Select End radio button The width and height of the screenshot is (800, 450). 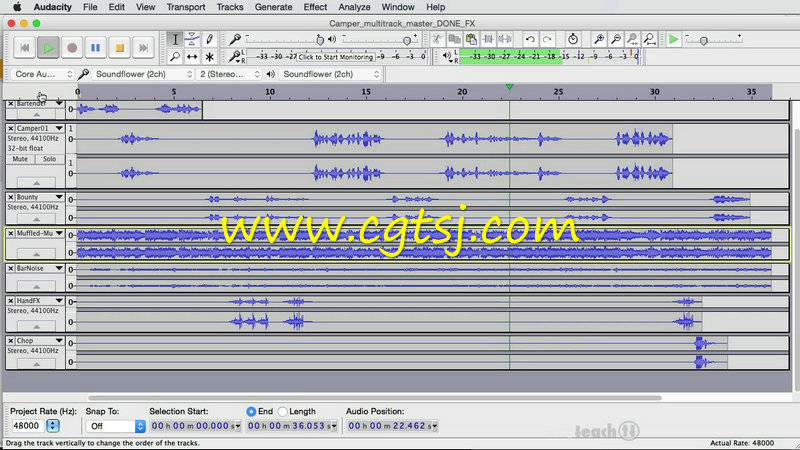[251, 411]
